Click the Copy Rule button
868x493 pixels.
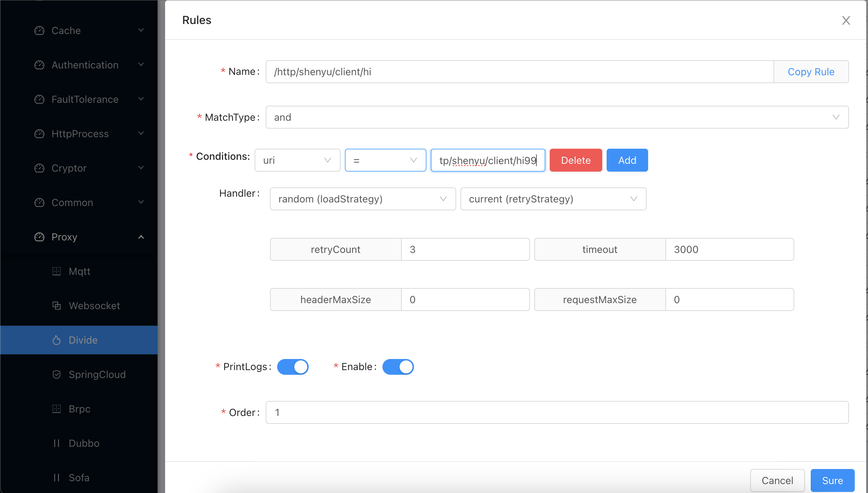click(811, 72)
